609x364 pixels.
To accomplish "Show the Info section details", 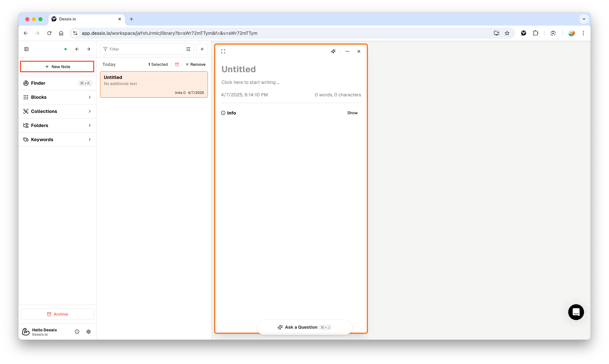I will pos(352,113).
